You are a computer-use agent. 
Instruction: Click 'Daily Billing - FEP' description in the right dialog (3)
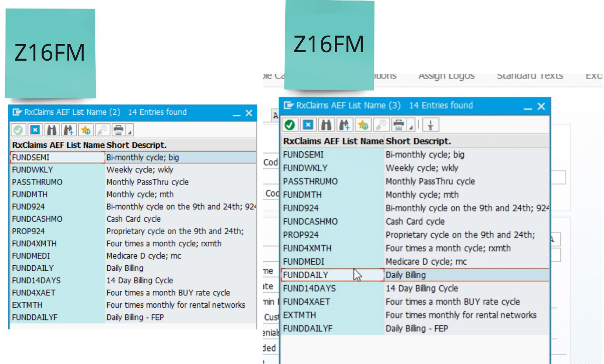417,328
